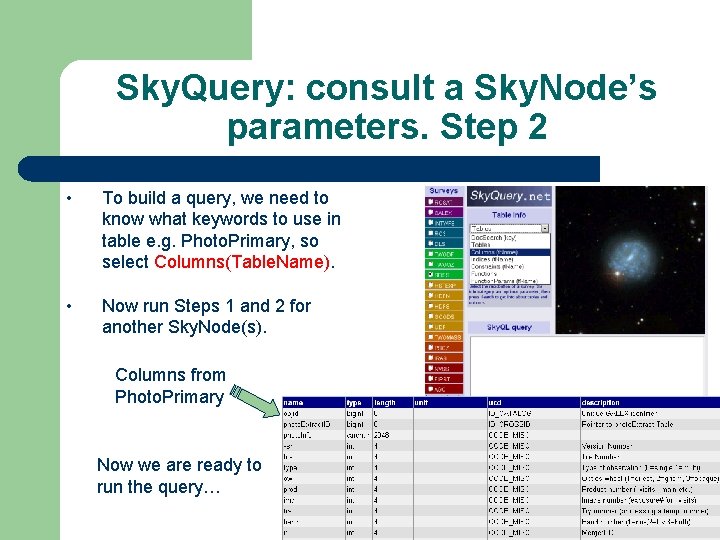Select DocSearch(key) in the dropdown list
This screenshot has height=540, width=720.
pyautogui.click(x=510, y=238)
